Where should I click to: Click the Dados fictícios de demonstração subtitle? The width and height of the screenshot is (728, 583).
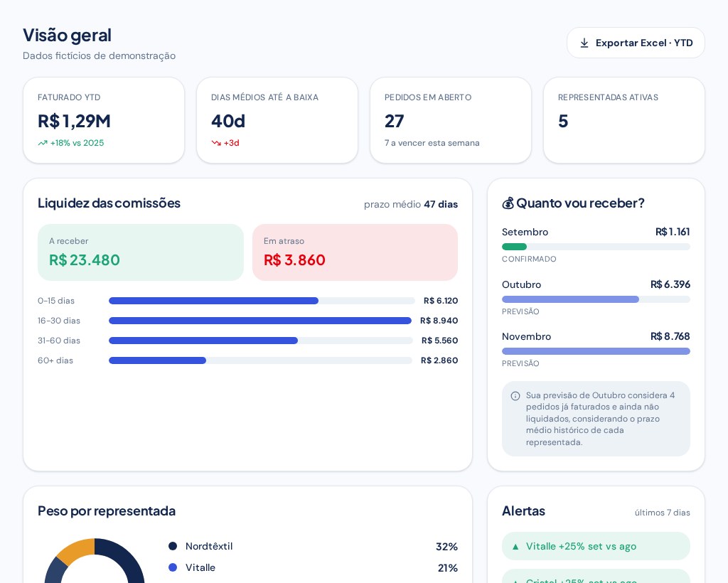pos(100,55)
